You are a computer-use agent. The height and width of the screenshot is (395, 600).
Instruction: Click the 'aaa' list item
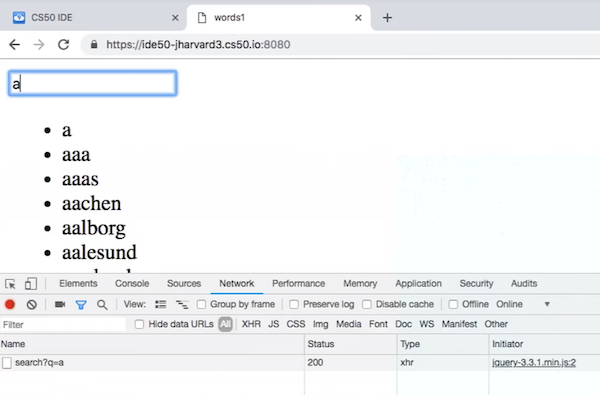coord(76,155)
